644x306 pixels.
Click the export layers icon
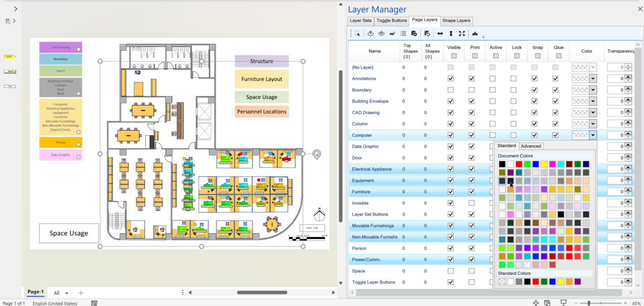tap(371, 33)
